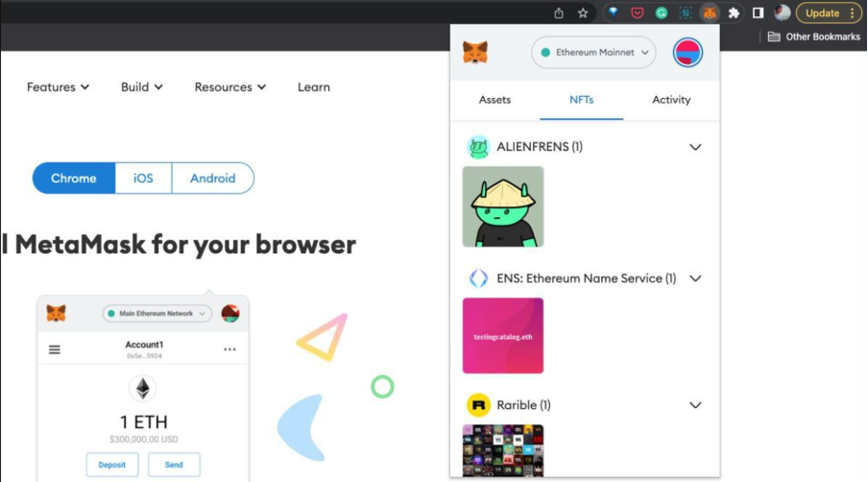Click the MetaMask fox extension icon in toolbar

[x=710, y=12]
